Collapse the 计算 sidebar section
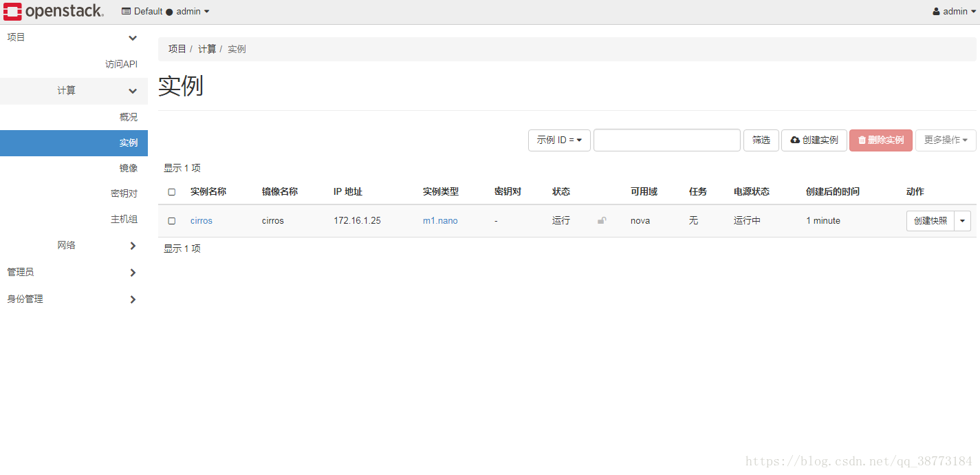This screenshot has width=980, height=475. coord(74,90)
